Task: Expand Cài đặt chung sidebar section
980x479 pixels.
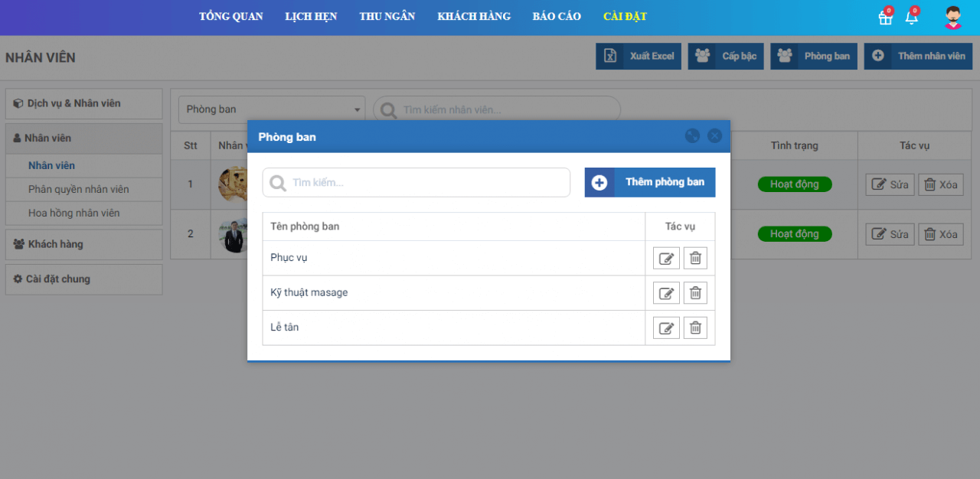Action: click(84, 279)
